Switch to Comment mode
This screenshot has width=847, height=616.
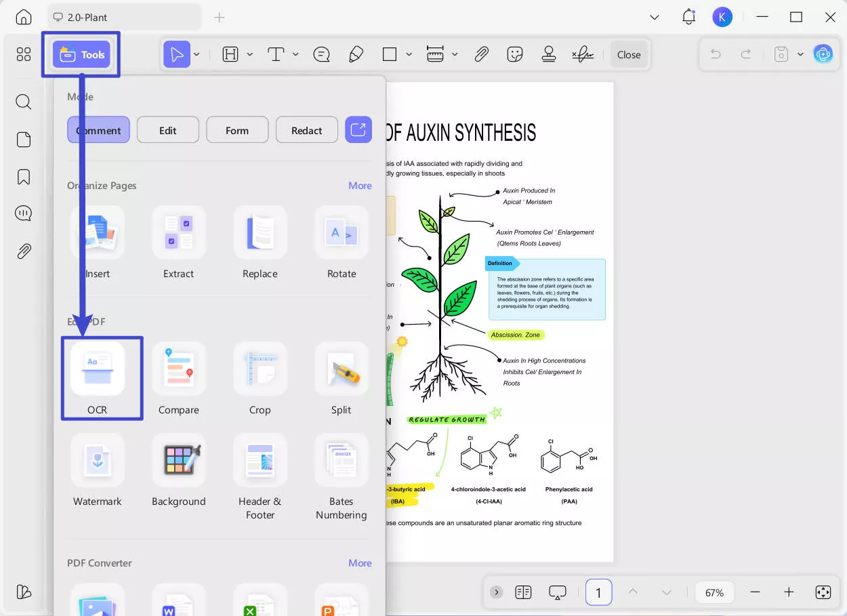point(98,130)
